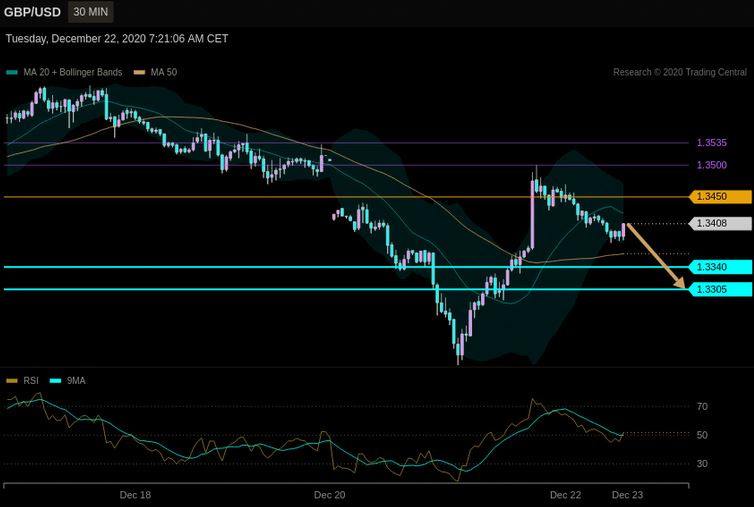
Task: Select the GBP/USD symbol title
Action: point(32,12)
